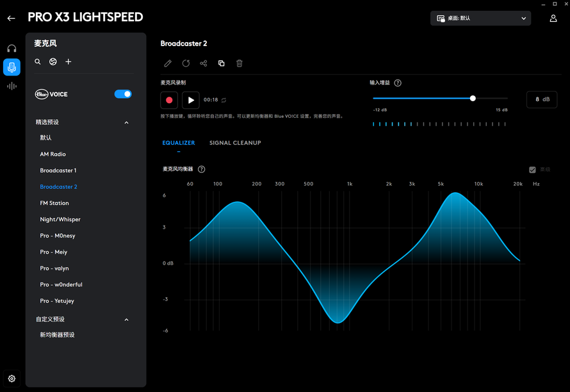Select the FM Station preset
Viewport: 570px width, 392px height.
[54, 203]
